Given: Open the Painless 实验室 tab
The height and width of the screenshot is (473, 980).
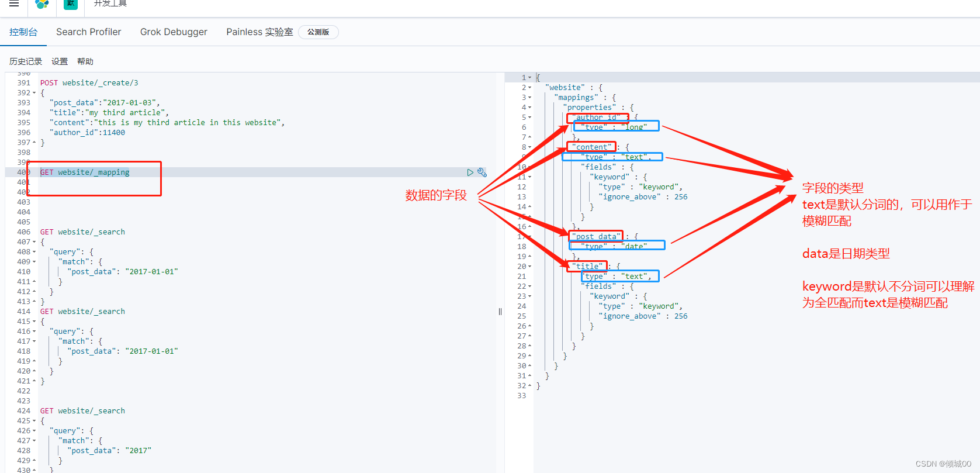Looking at the screenshot, I should tap(259, 32).
